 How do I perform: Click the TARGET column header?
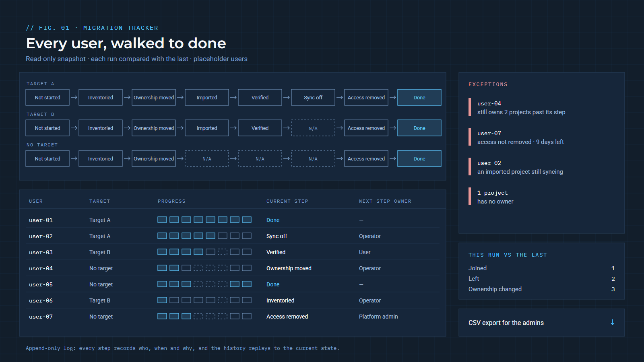(99, 201)
